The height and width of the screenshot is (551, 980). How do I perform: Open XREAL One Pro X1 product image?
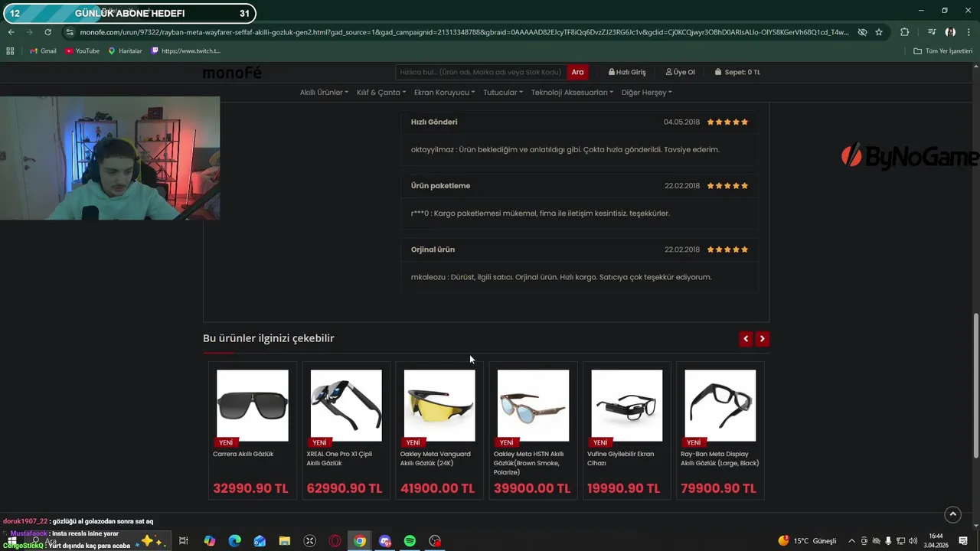346,406
